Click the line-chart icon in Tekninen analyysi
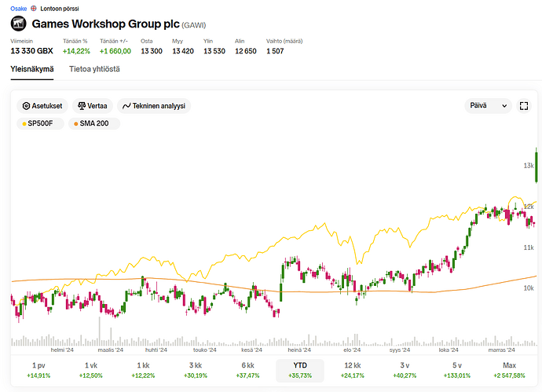The width and height of the screenshot is (542, 392). tap(126, 106)
